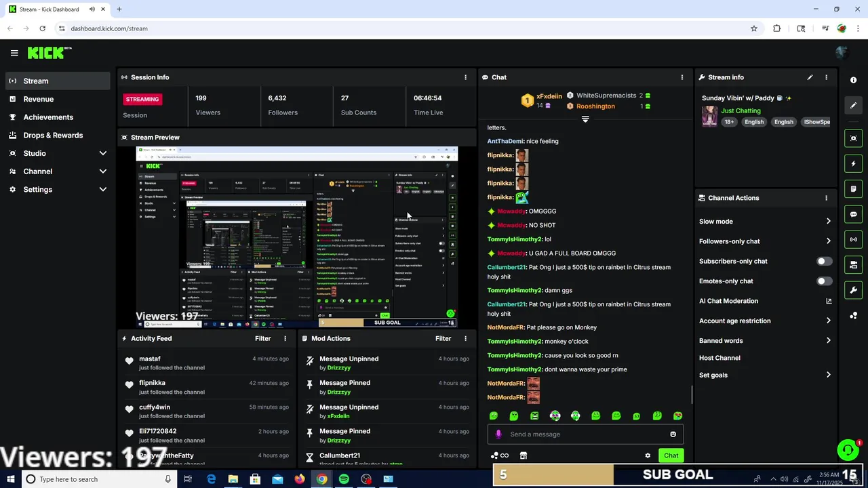Click the stream preview thumbnail
Viewport: 868px width, 488px height.
tap(296, 237)
